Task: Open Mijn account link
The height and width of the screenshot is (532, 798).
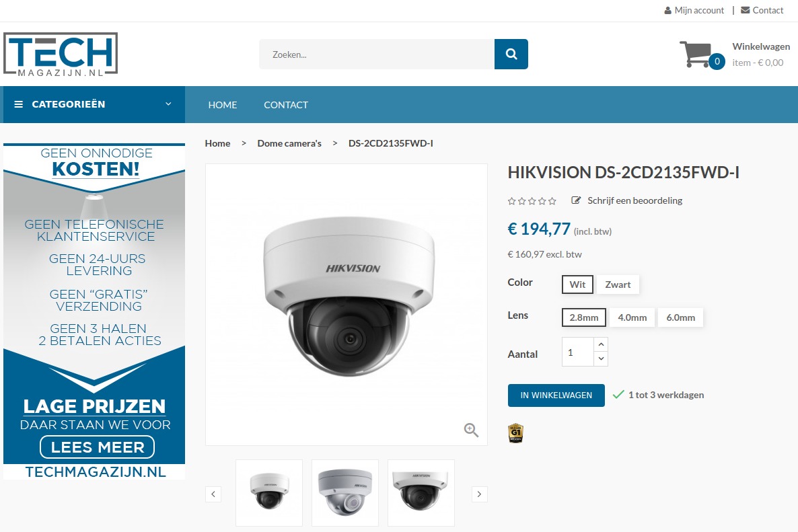Action: (x=699, y=10)
